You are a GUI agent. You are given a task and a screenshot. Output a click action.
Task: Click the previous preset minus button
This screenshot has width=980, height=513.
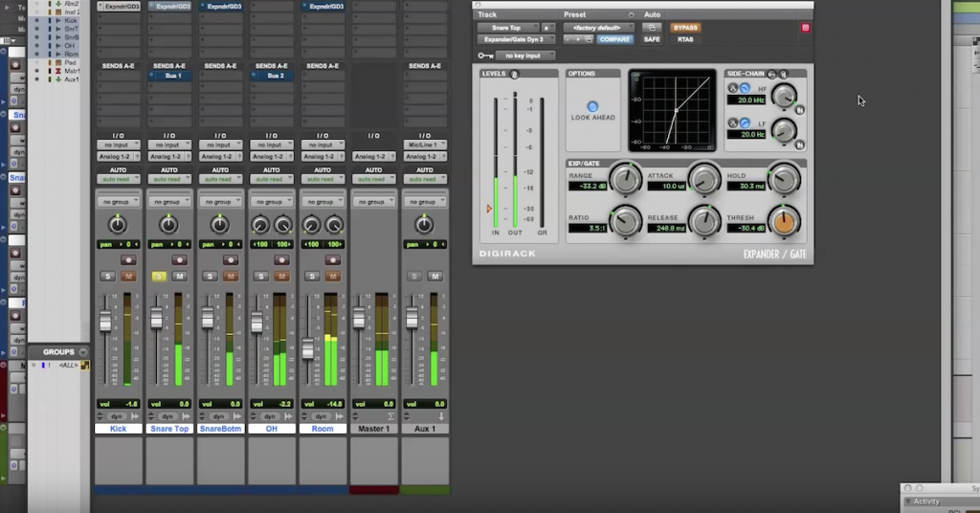[568, 39]
